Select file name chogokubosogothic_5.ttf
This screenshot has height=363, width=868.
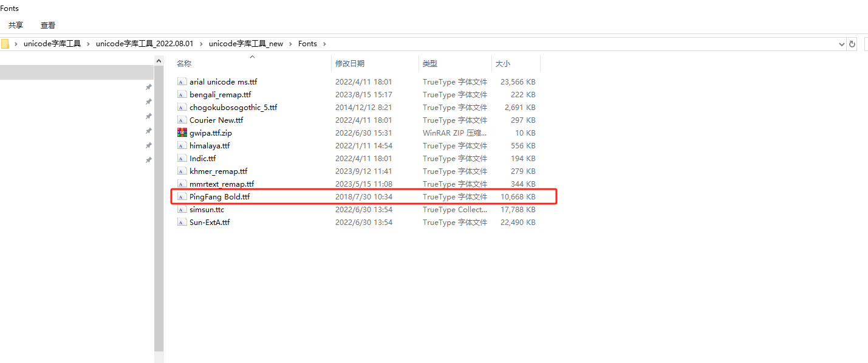[233, 107]
